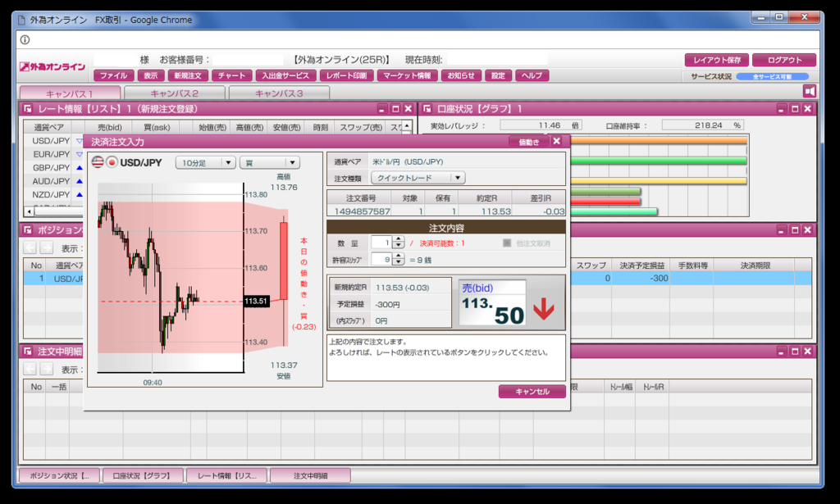Open ポジション状況 bottom taskbar tab
This screenshot has width=840, height=504.
point(59,475)
